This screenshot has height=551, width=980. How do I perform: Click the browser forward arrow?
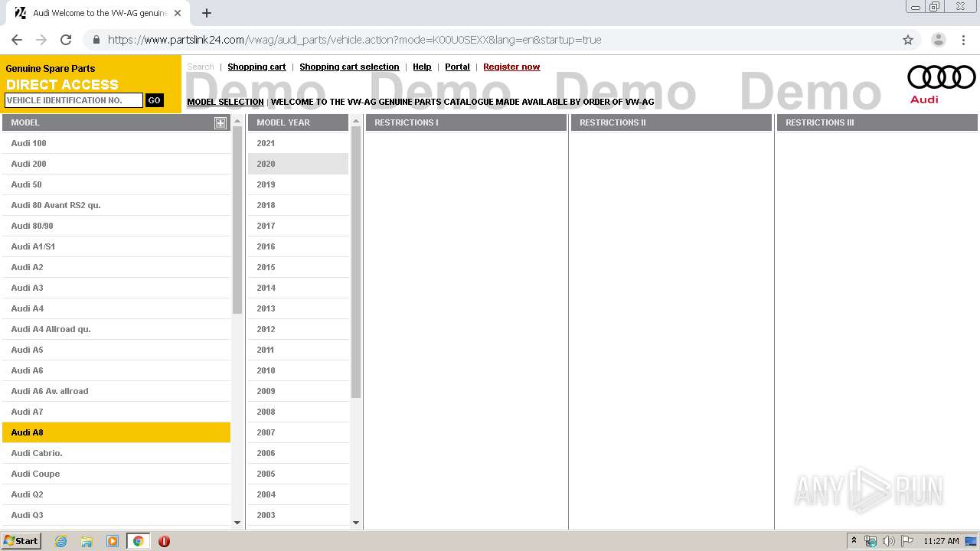(41, 40)
